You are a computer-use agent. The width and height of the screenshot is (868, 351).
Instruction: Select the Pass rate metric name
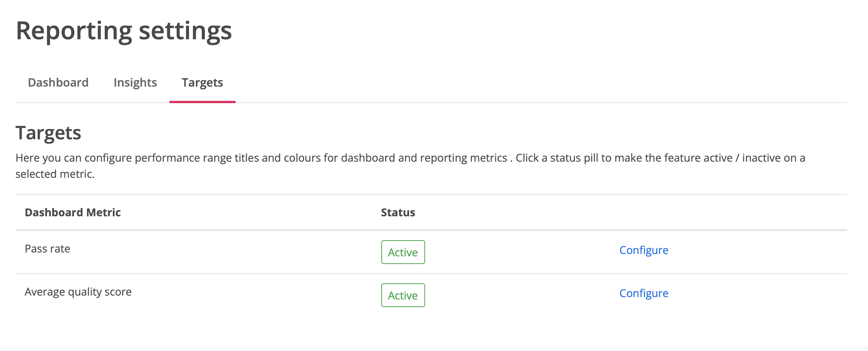[x=47, y=249]
